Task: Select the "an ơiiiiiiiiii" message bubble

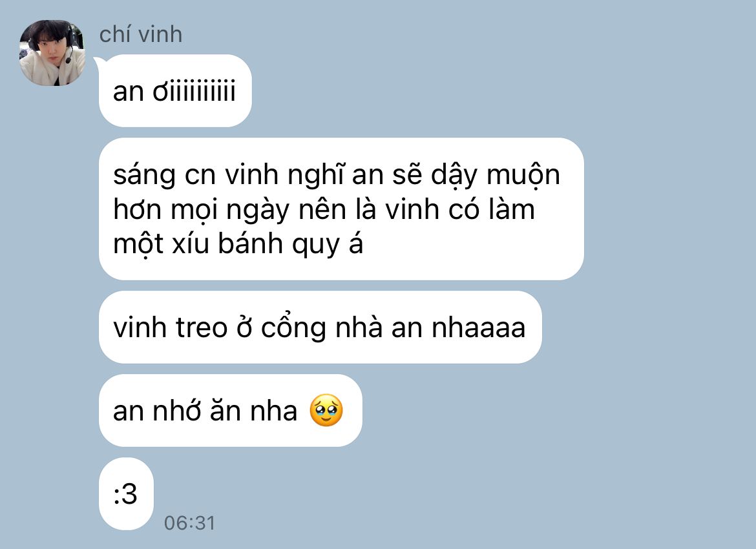Action: 175,90
